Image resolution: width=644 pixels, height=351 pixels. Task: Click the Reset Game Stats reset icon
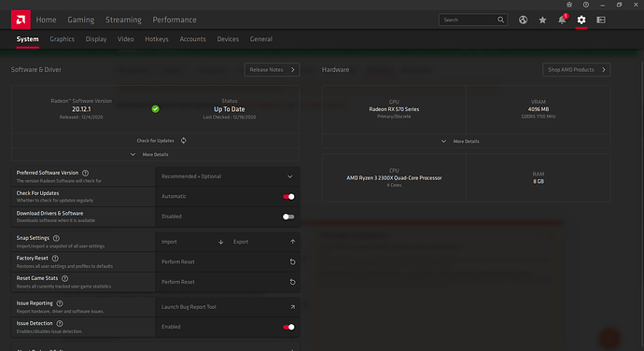pyautogui.click(x=292, y=282)
